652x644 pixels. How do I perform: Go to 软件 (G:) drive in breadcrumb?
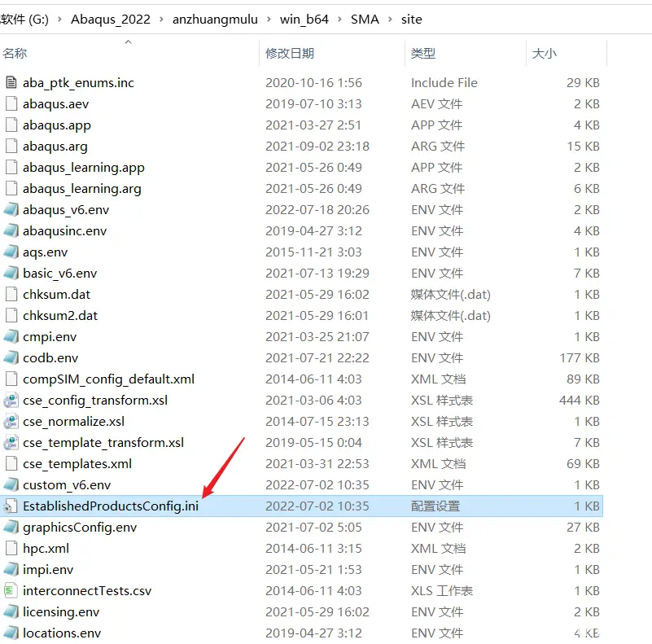(x=24, y=20)
